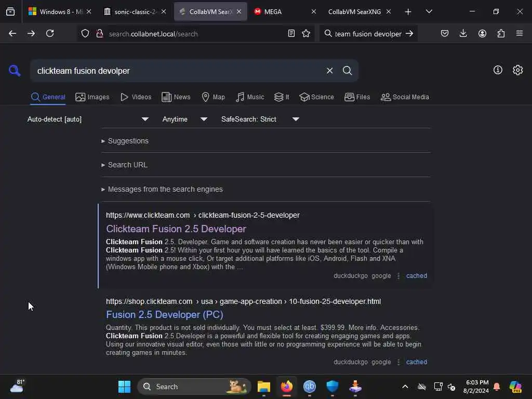Viewport: 532px width, 399px height.
Task: Go back using the browser back arrow
Action: pos(12,33)
